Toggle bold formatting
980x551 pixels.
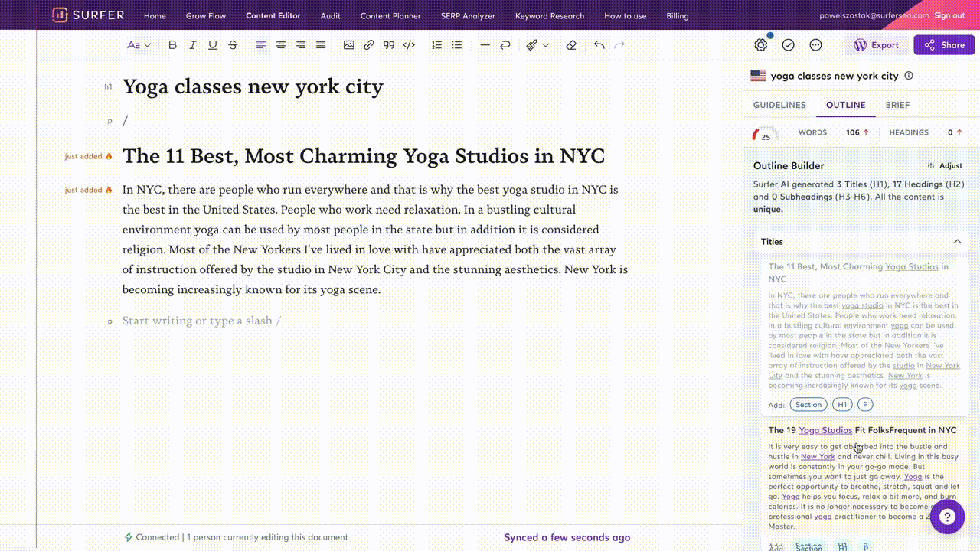click(x=172, y=45)
